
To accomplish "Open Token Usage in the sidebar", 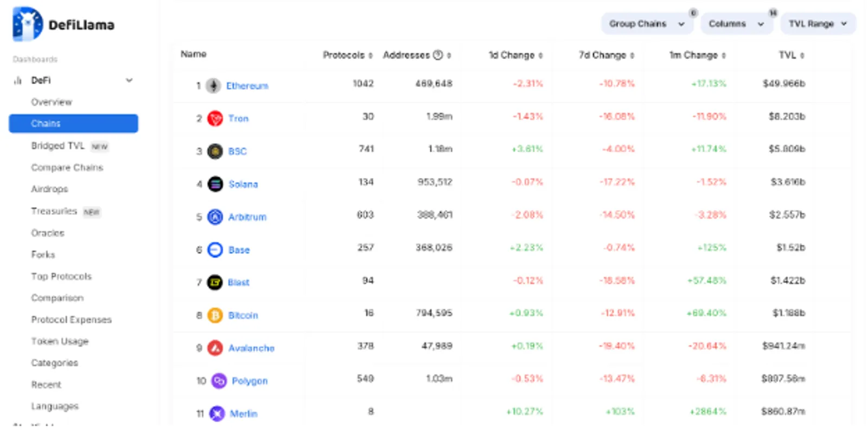I will click(60, 341).
